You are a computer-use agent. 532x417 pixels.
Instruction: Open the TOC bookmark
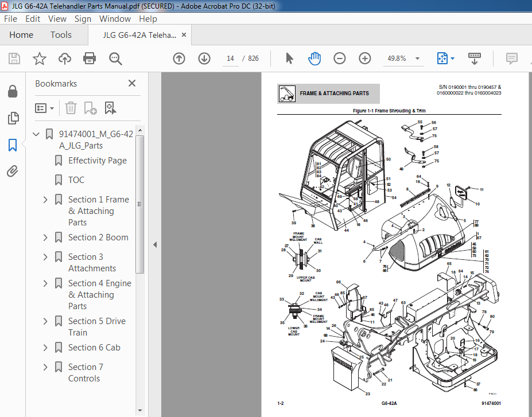click(76, 180)
